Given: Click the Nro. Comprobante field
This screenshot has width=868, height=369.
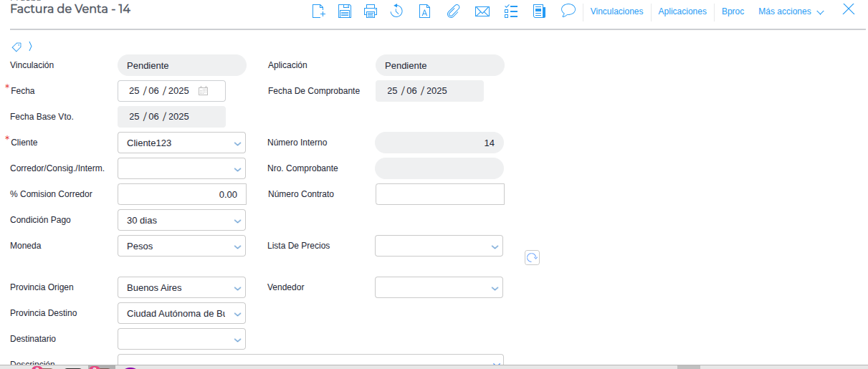Looking at the screenshot, I should coord(439,168).
